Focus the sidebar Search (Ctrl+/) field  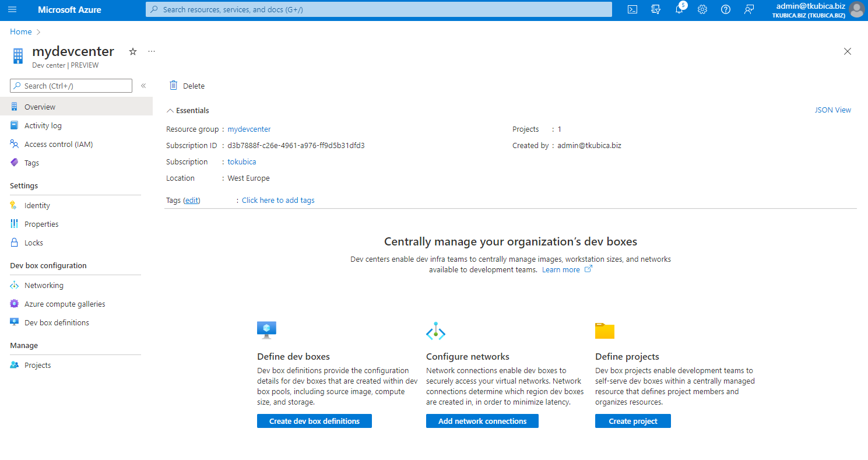(x=71, y=86)
